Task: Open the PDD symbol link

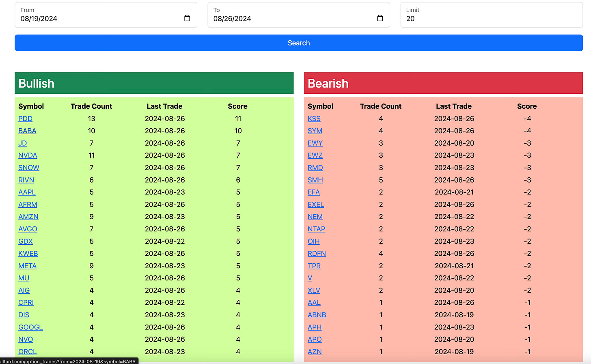Action: (x=25, y=118)
